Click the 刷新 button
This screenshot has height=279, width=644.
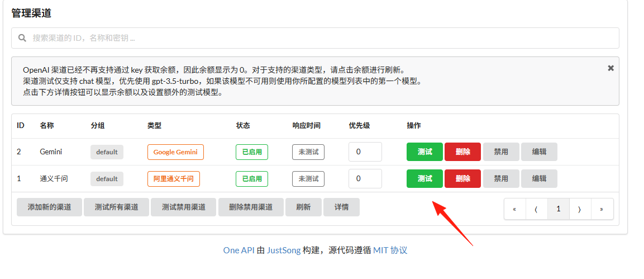click(303, 207)
